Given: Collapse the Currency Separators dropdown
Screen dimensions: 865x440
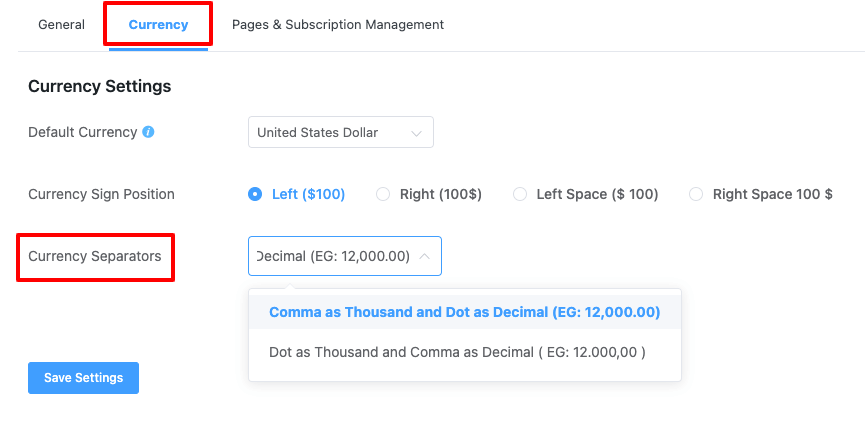Looking at the screenshot, I should tap(345, 256).
